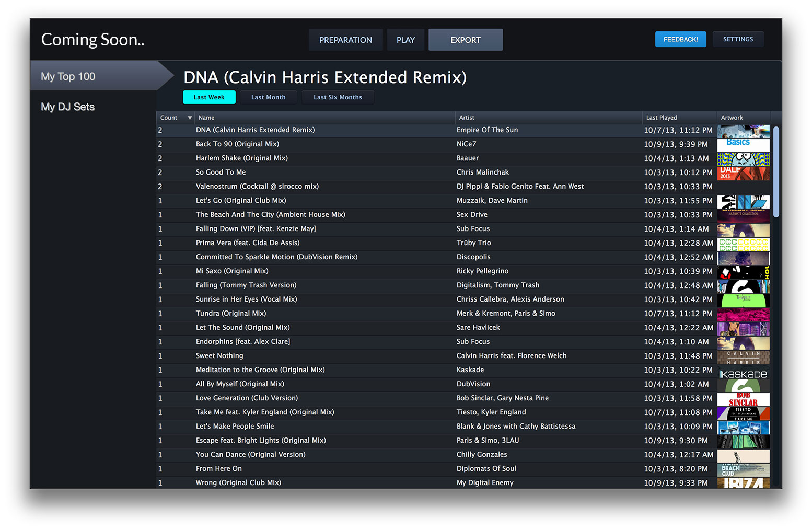This screenshot has height=530, width=812.
Task: Open the PLAY tab
Action: tap(405, 40)
